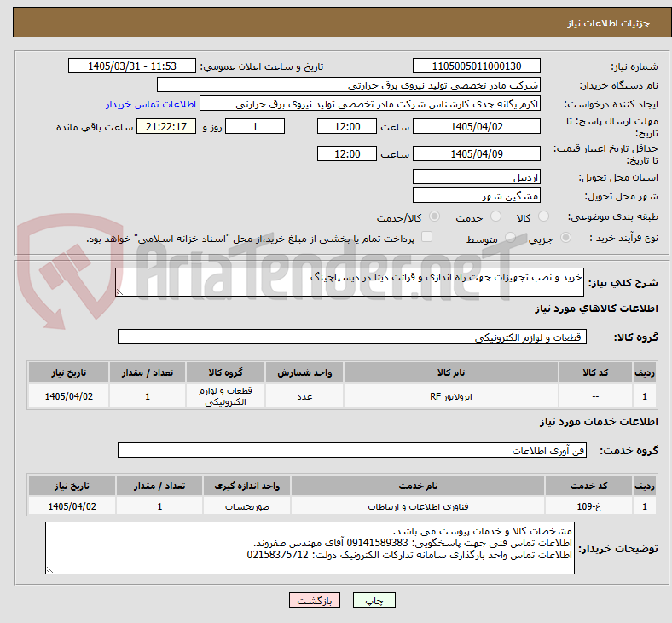Click the صورتحساب unit cell

click(x=246, y=505)
